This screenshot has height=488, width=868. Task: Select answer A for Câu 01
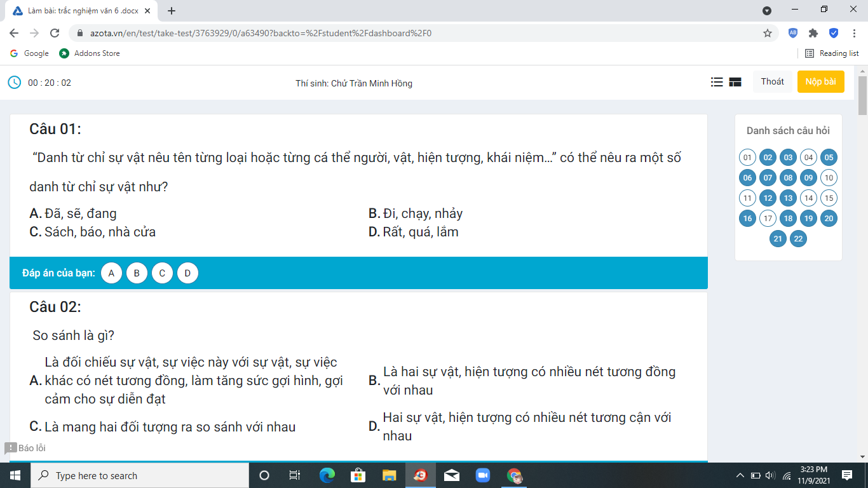pos(111,273)
